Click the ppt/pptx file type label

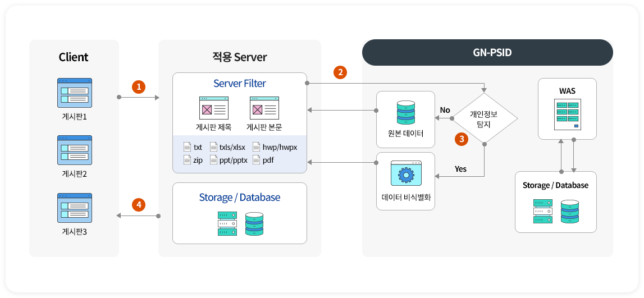pos(229,160)
